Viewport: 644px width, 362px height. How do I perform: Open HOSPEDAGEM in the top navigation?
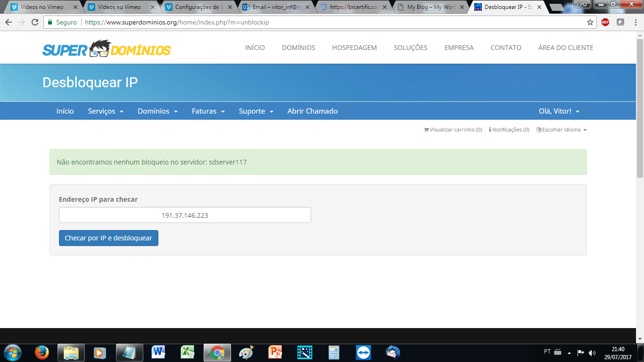(x=354, y=48)
